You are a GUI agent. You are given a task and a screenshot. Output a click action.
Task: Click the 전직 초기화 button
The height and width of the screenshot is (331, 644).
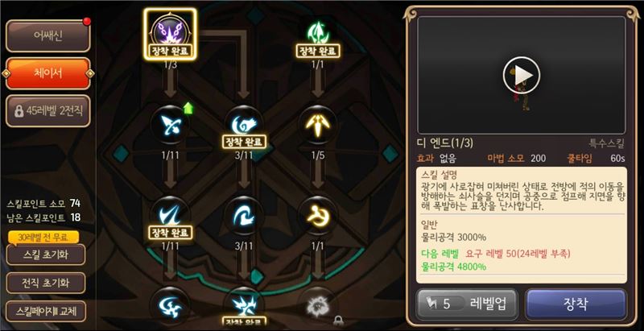tap(46, 283)
